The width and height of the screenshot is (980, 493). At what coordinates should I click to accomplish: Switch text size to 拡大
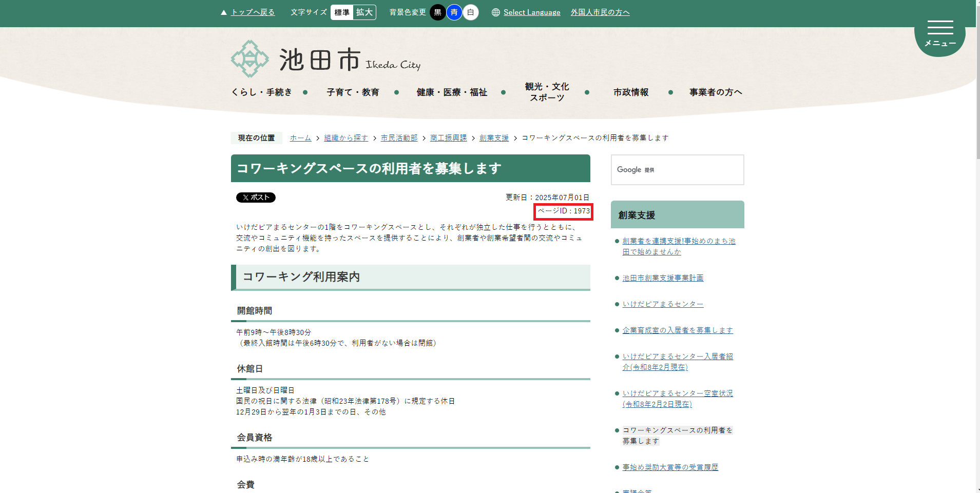[x=365, y=12]
